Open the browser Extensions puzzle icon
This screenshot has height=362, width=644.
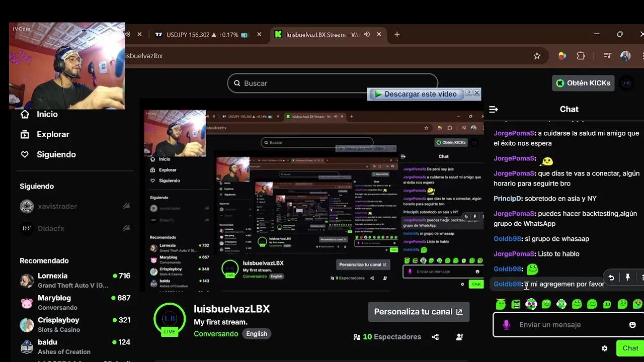click(x=581, y=56)
